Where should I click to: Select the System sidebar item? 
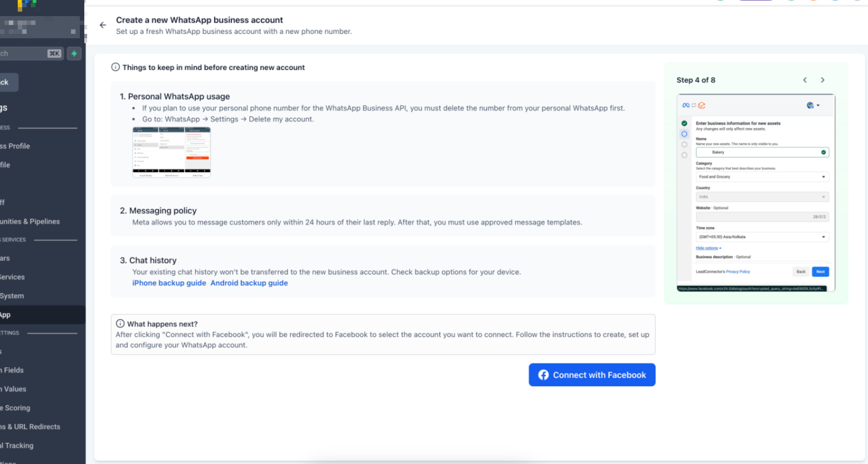point(12,296)
